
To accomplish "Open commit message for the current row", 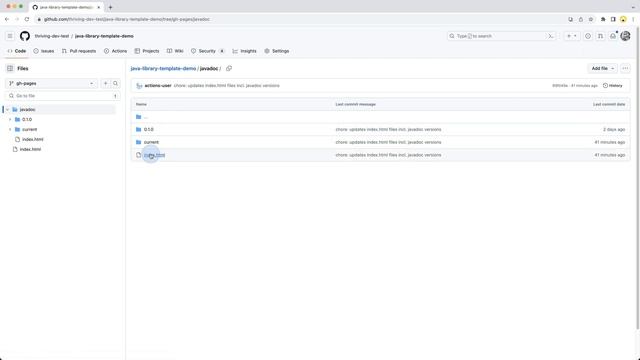I will pos(388,142).
